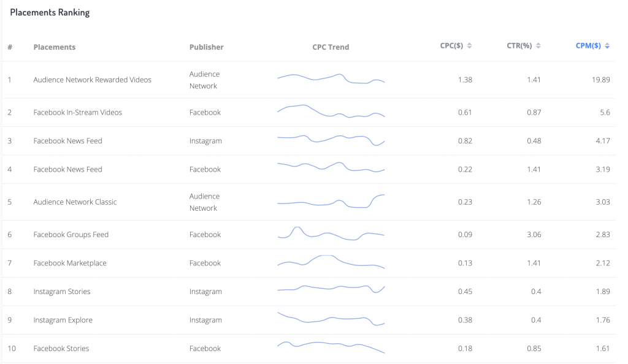Click CPM value 4.17
Image resolution: width=628 pixels, height=364 pixels.
click(x=603, y=141)
